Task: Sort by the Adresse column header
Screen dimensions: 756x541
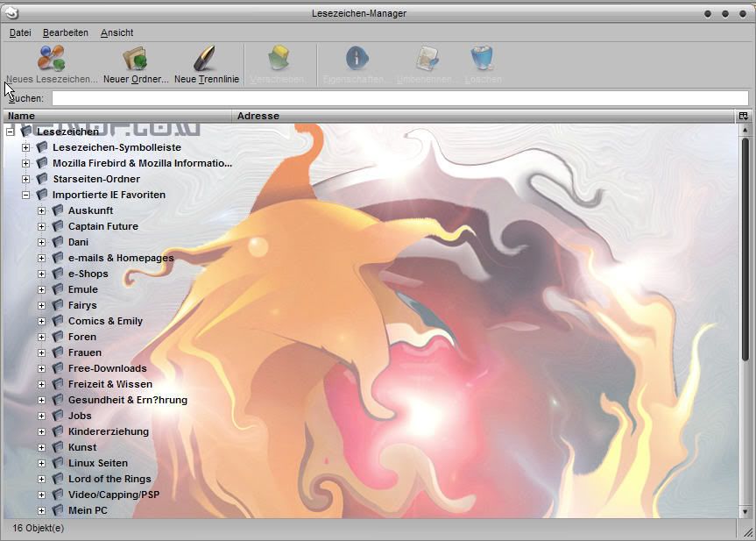Action: 484,116
